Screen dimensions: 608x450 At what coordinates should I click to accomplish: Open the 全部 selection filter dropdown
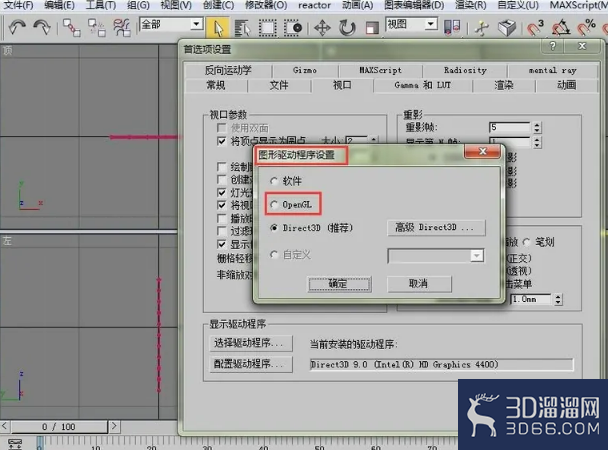point(197,24)
